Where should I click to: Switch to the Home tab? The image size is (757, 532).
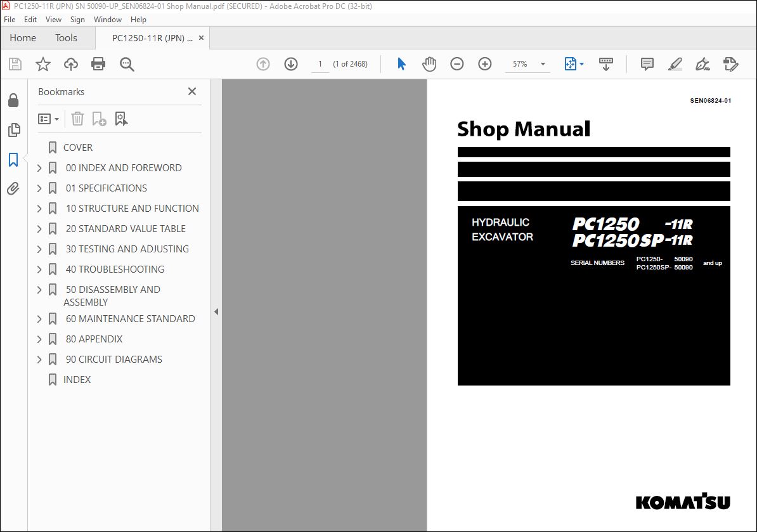coord(23,37)
